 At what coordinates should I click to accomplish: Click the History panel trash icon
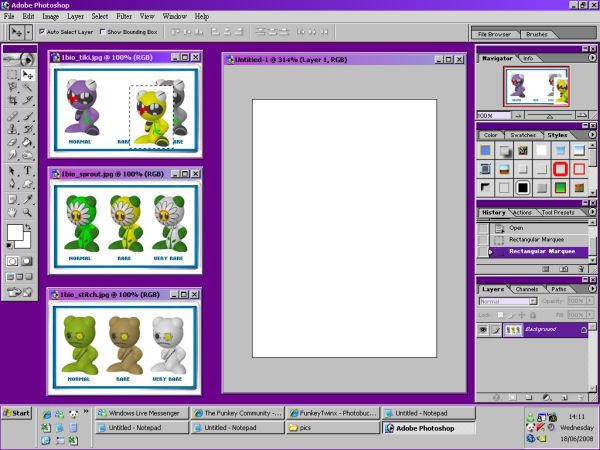581,269
